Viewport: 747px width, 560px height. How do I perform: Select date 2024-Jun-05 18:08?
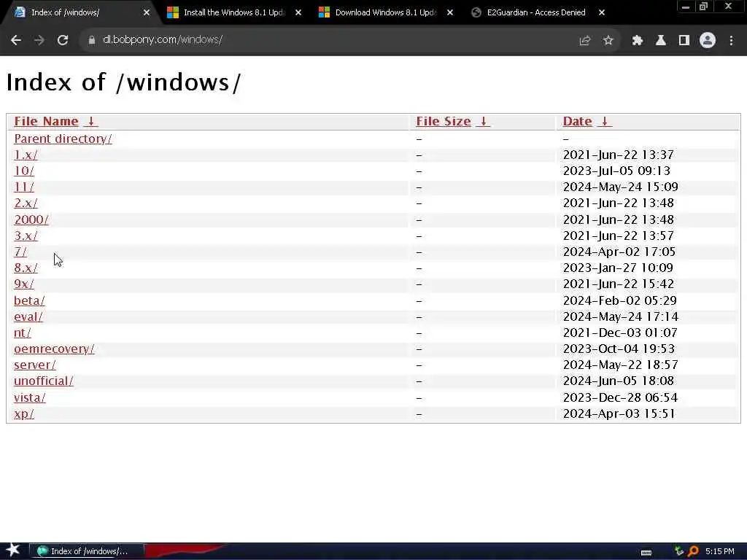pos(619,381)
